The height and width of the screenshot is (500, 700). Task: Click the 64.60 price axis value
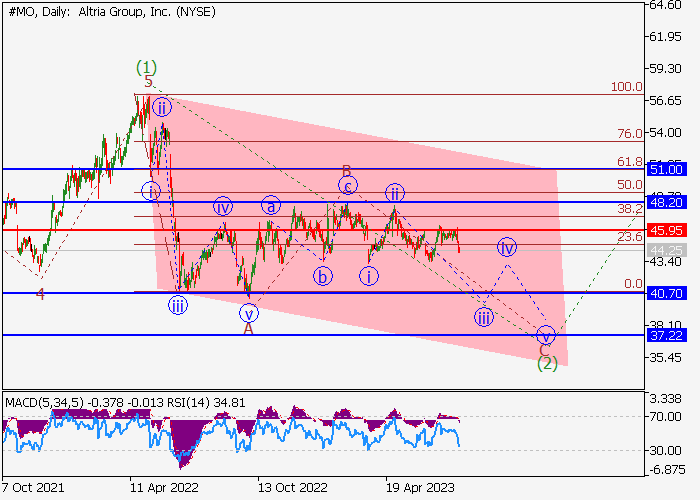click(665, 5)
